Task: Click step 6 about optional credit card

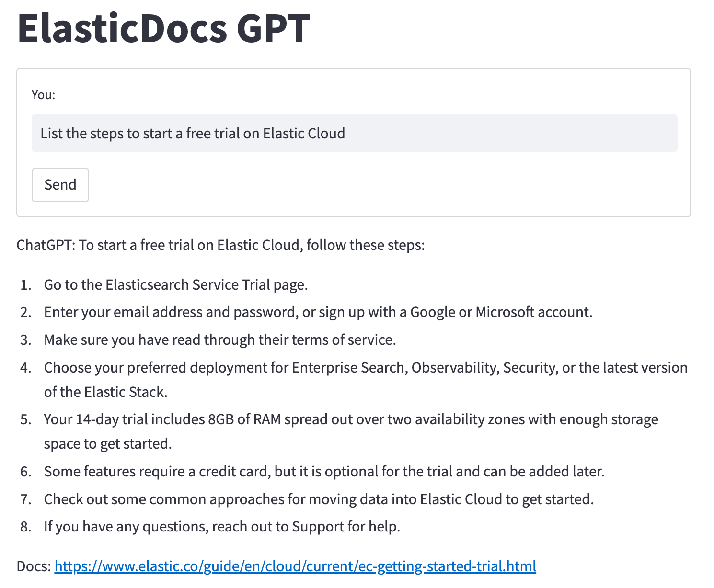Action: [324, 471]
